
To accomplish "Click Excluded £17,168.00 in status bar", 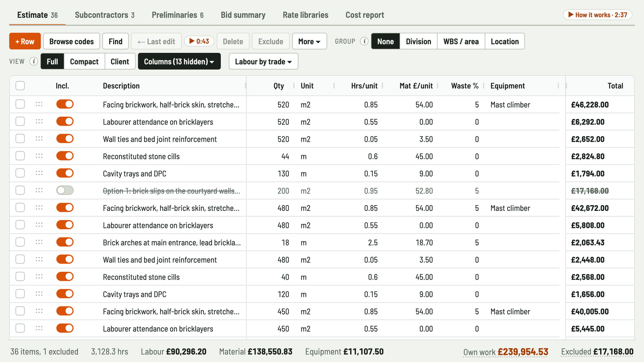I will pos(597,352).
